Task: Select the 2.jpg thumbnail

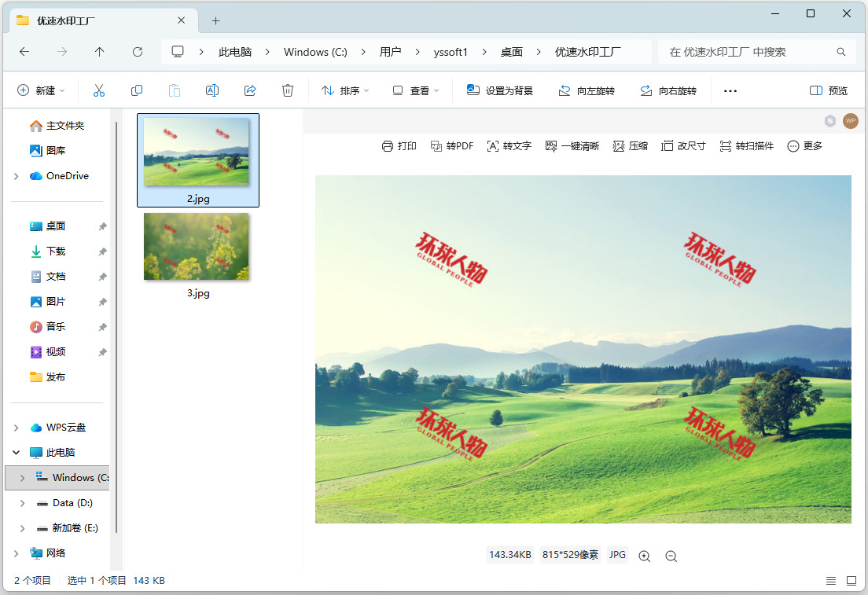Action: click(197, 160)
